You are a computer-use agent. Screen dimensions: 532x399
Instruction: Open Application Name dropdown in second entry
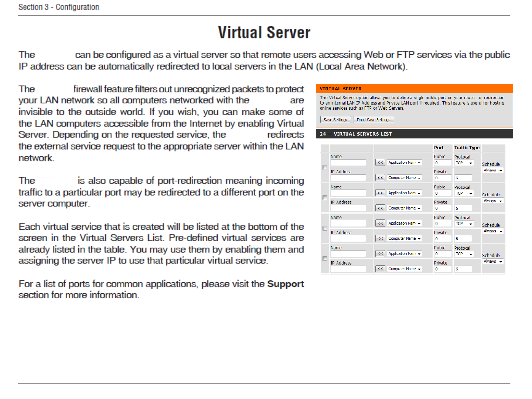tap(404, 193)
